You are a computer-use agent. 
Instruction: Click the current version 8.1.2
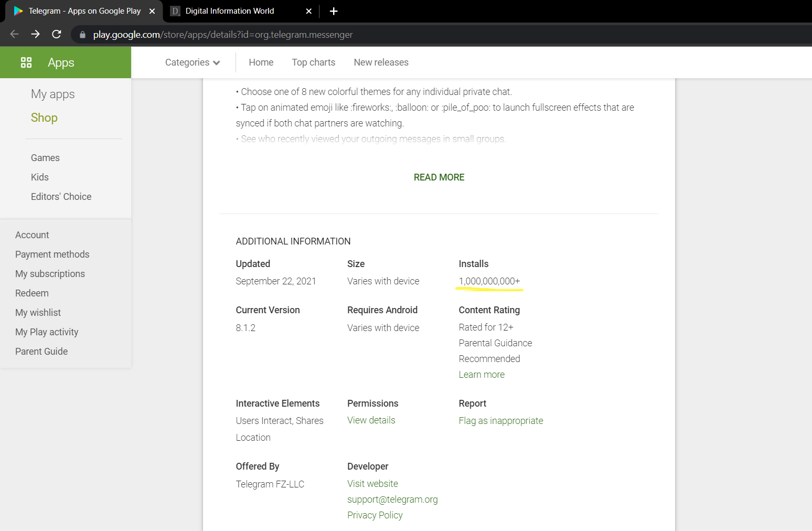(245, 328)
